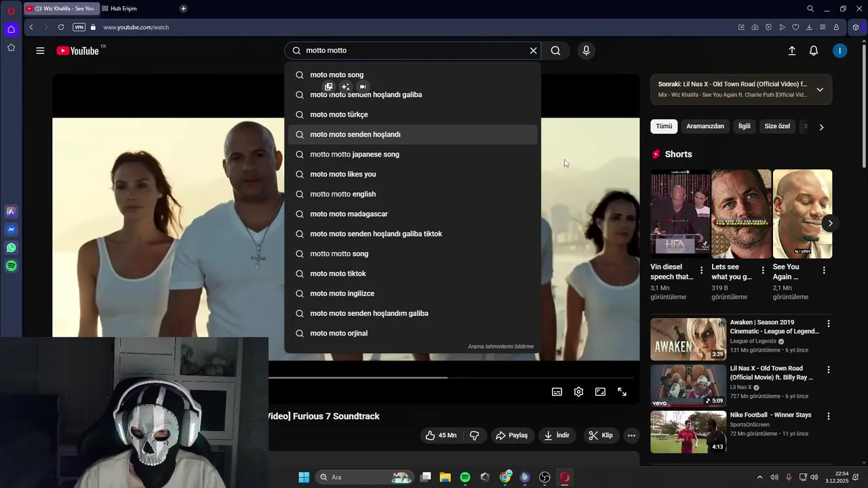Open the Awaken video thumbnail
The width and height of the screenshot is (868, 488).
click(688, 339)
